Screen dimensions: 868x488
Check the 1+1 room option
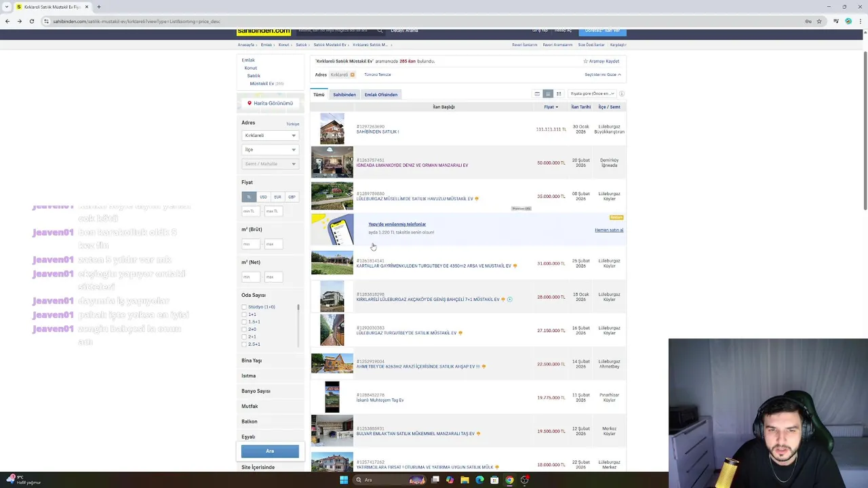[x=244, y=314]
